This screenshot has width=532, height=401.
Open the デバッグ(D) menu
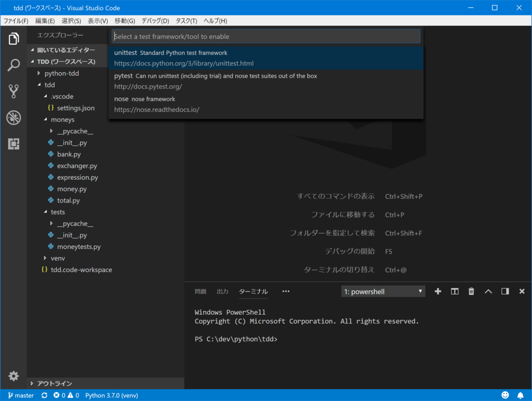point(155,21)
